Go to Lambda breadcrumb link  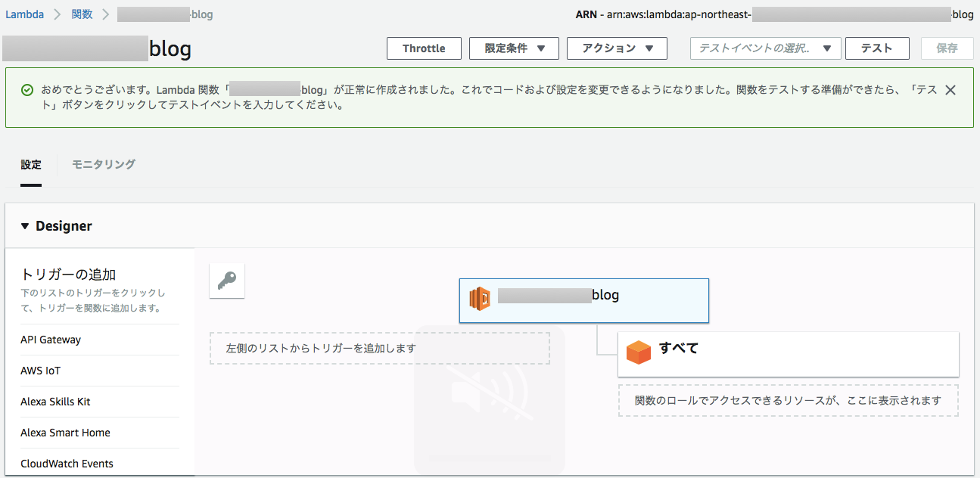(25, 14)
